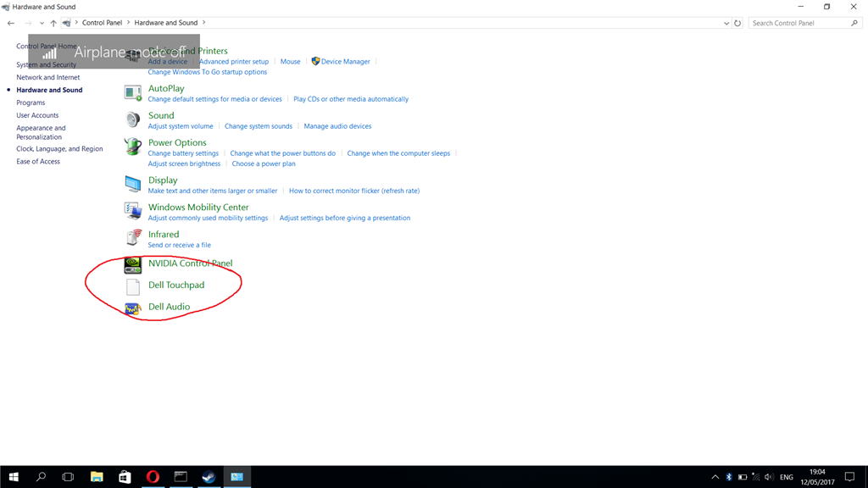The height and width of the screenshot is (488, 868).
Task: Launch File Explorer from the taskbar
Action: click(97, 477)
